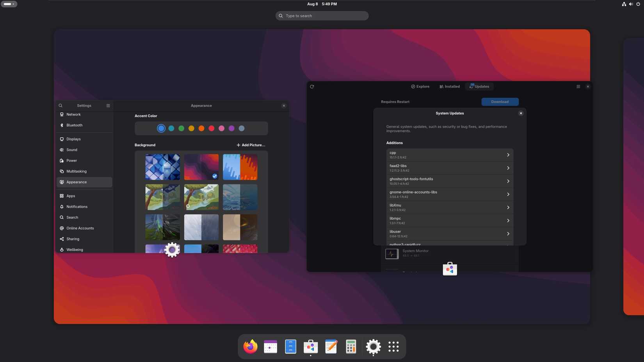Image resolution: width=644 pixels, height=362 pixels.
Task: Show the app grid from the dock
Action: click(x=393, y=346)
